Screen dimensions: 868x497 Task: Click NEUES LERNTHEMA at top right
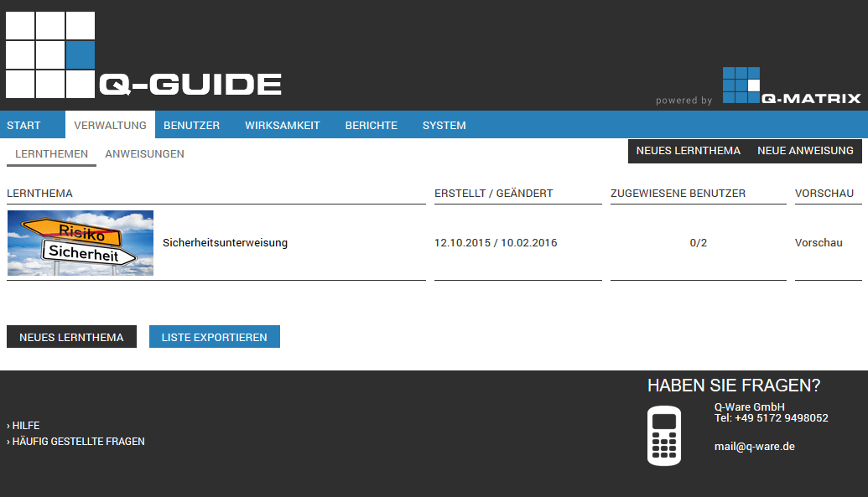point(689,151)
